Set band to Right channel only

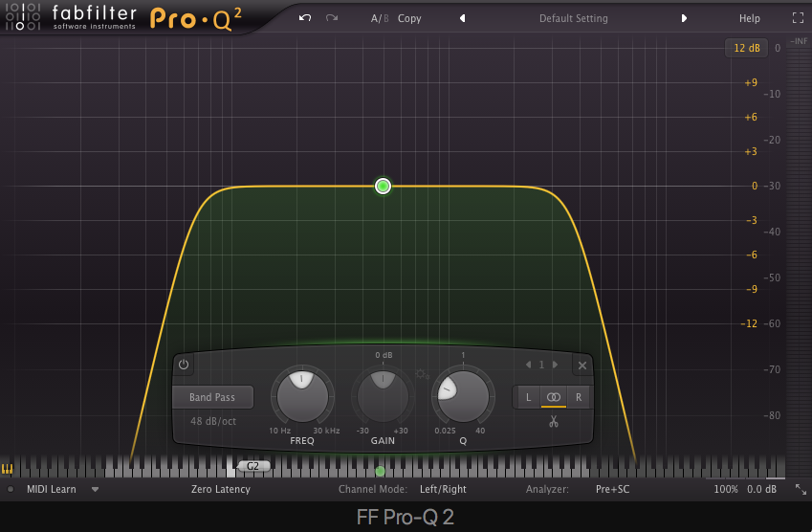(579, 397)
